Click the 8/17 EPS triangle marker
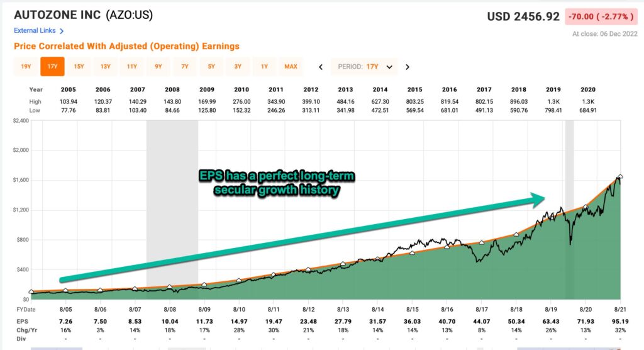The height and width of the screenshot is (350, 644). (482, 242)
